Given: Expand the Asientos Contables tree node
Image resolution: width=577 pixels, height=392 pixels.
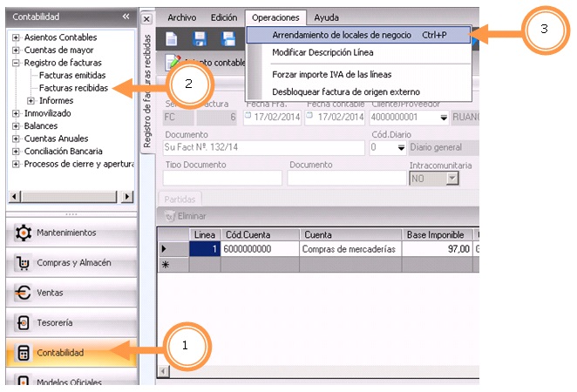Looking at the screenshot, I should click(16, 37).
